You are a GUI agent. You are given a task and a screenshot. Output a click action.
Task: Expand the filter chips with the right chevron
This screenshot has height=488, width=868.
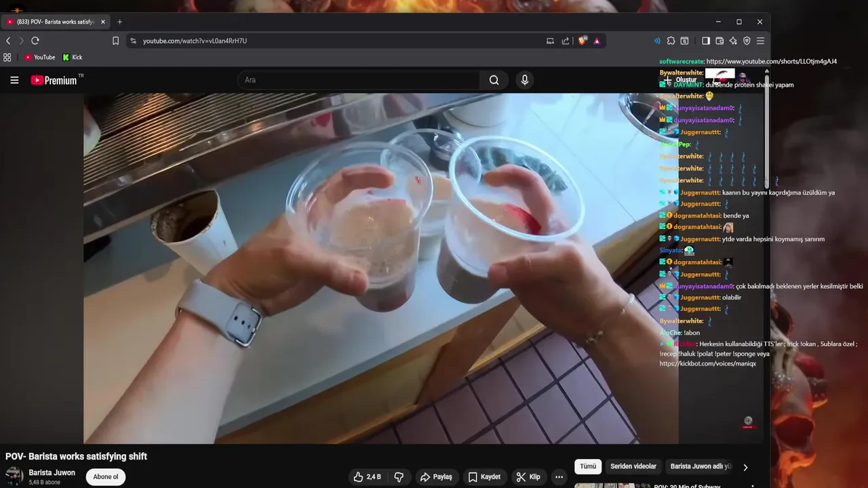tap(745, 467)
